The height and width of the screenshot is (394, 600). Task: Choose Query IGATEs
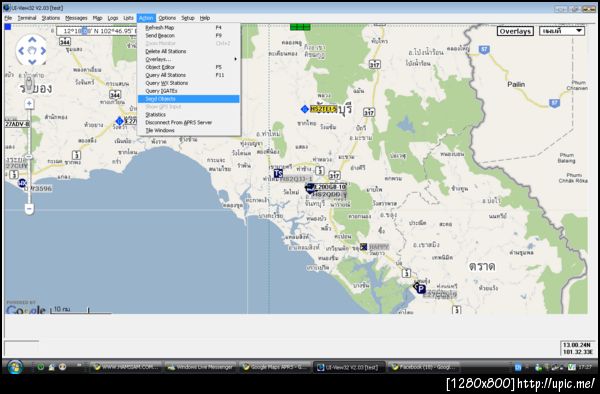pyautogui.click(x=189, y=91)
